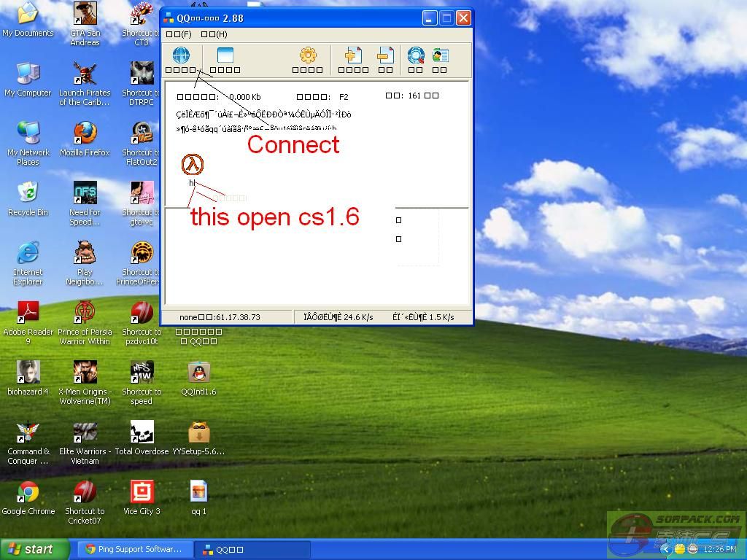This screenshot has width=747, height=560.
Task: Click the 12:26 PM system clock
Action: 719,550
